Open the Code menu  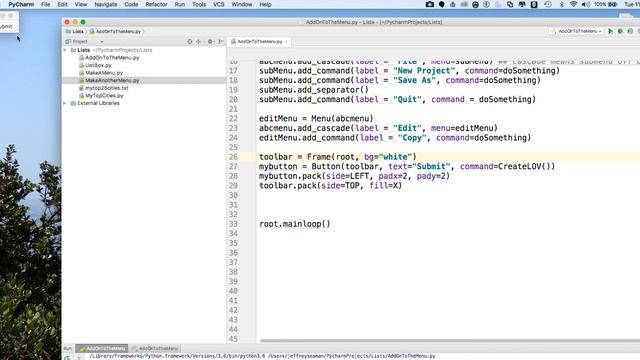pos(131,4)
